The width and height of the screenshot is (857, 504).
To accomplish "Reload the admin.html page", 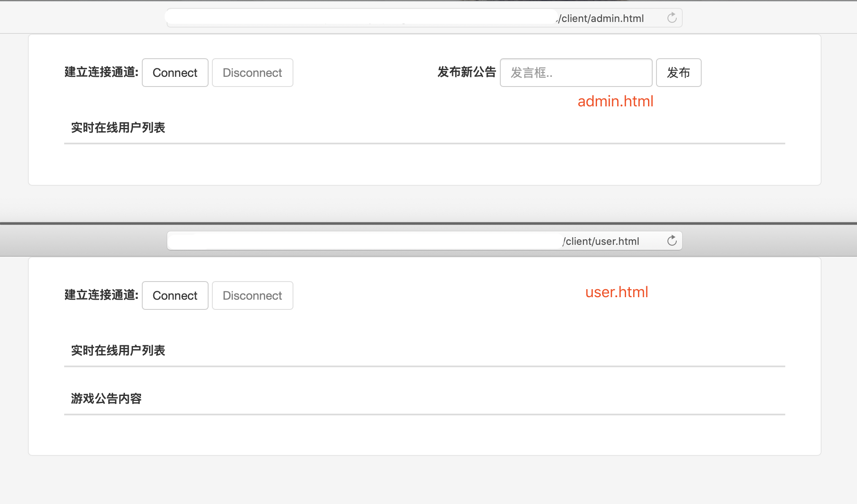I will (672, 18).
